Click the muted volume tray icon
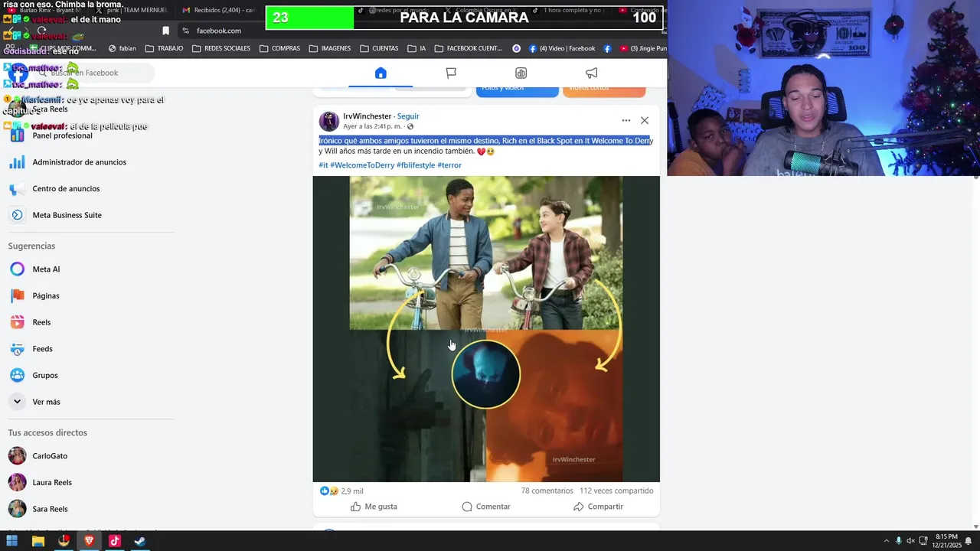 click(x=911, y=541)
